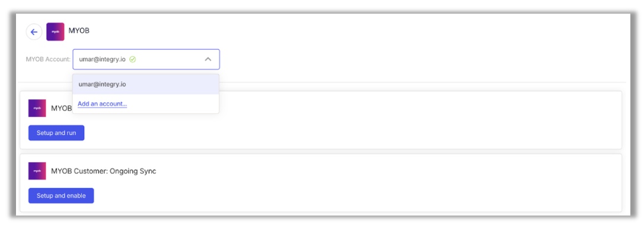Go back using the left arrow icon
The image size is (644, 228).
(x=34, y=32)
